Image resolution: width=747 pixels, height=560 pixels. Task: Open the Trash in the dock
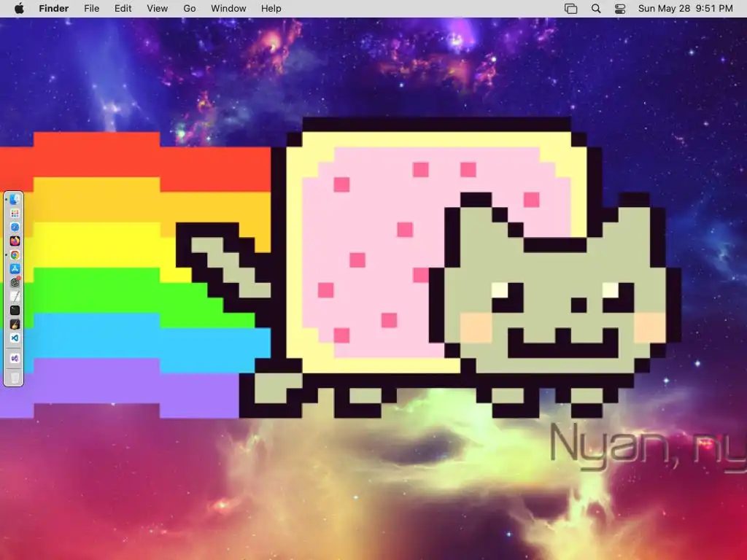[15, 377]
